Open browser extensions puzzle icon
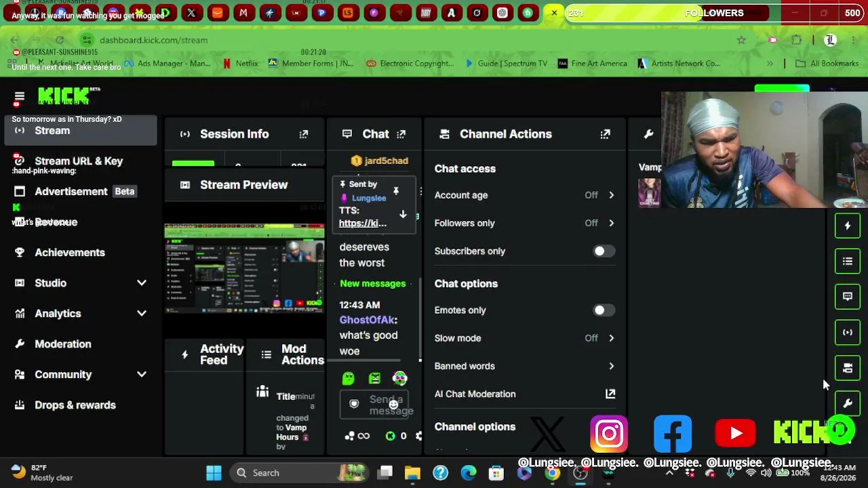The width and height of the screenshot is (868, 488). 797,40
